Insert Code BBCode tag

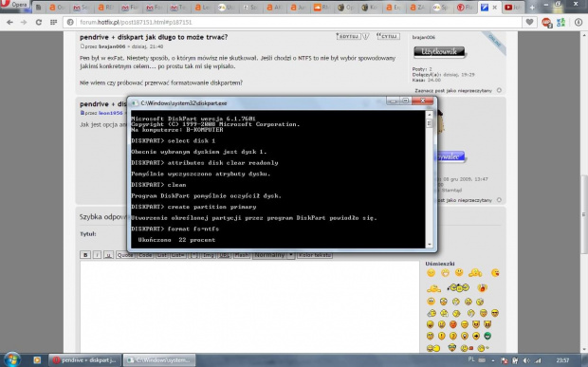pyautogui.click(x=145, y=255)
